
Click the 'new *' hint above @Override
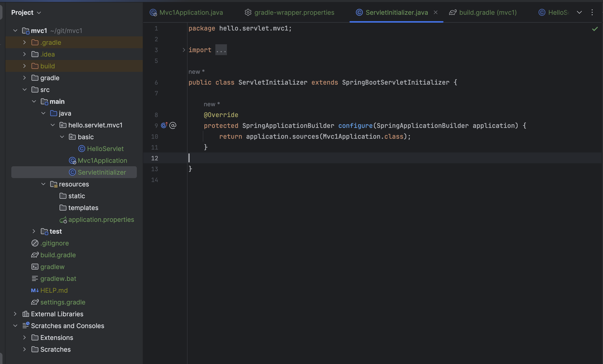click(212, 104)
